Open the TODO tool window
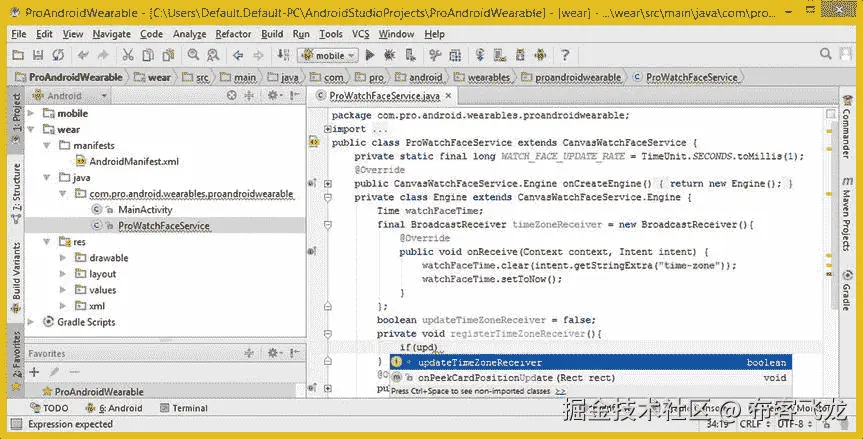 (50, 408)
